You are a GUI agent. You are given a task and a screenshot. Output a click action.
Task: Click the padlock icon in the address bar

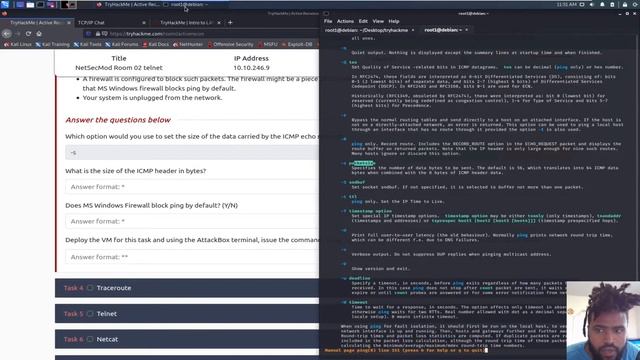pos(98,34)
